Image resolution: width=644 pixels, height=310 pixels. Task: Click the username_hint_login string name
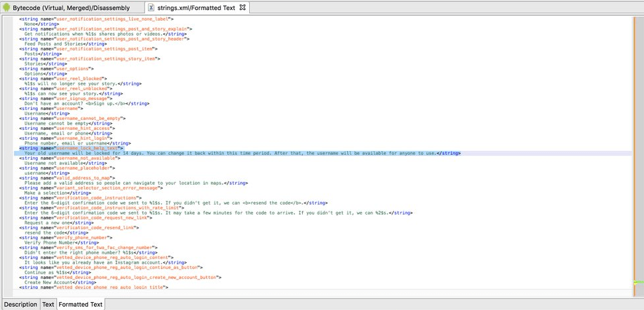pos(83,138)
